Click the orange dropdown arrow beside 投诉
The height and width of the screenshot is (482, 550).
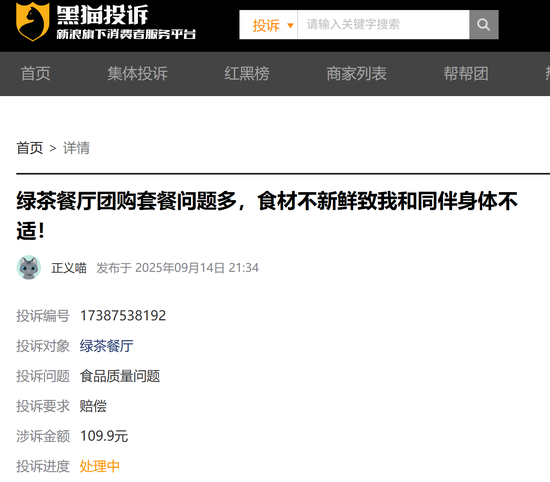[x=290, y=25]
